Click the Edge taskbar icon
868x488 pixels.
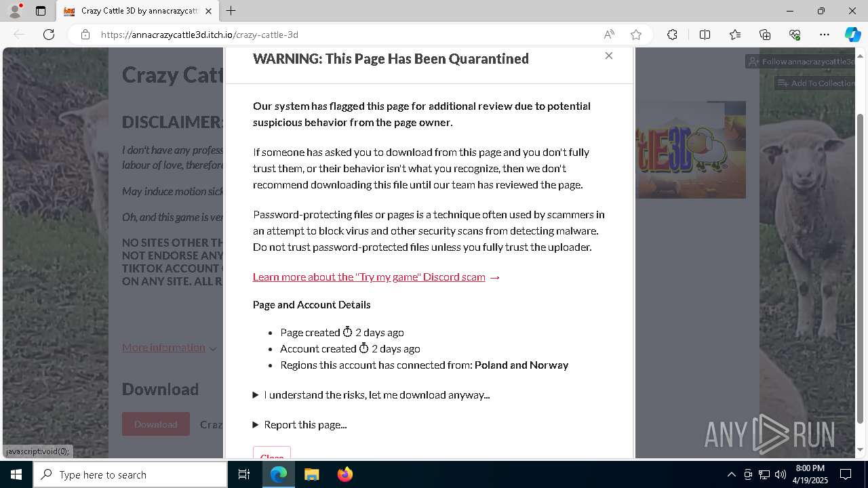(x=279, y=474)
